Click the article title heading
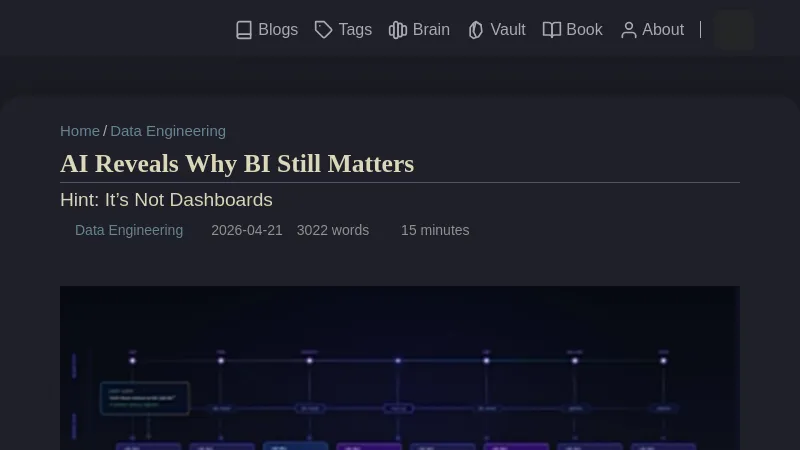800x450 pixels. pos(237,164)
